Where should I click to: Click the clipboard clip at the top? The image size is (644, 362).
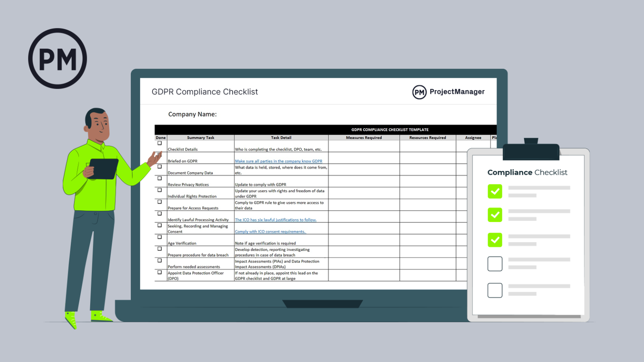tap(530, 151)
